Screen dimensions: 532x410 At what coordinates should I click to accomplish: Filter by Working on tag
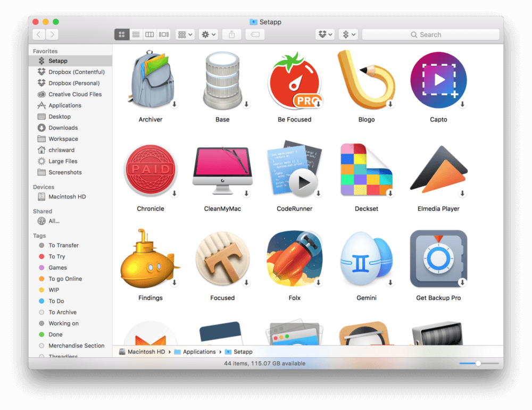tap(70, 324)
